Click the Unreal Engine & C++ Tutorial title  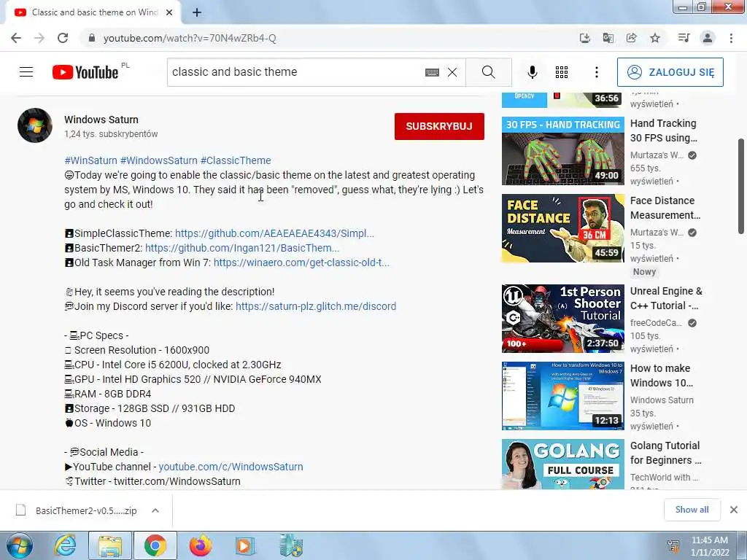pyautogui.click(x=666, y=298)
